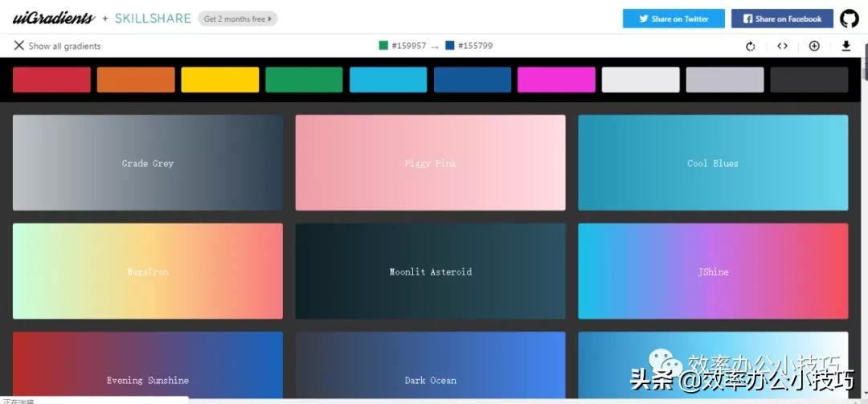Screen dimensions: 868x404
Task: Click the add gradient plus icon
Action: click(814, 46)
